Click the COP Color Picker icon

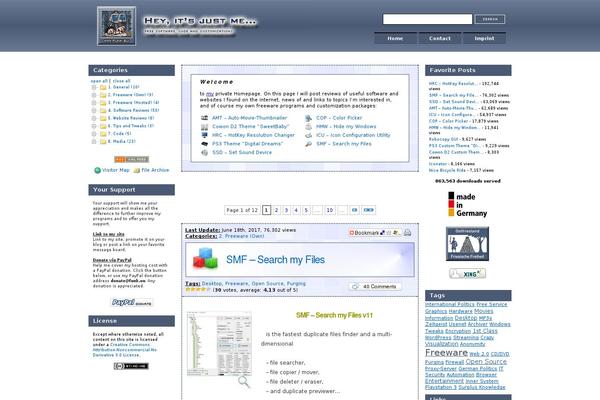[x=308, y=118]
